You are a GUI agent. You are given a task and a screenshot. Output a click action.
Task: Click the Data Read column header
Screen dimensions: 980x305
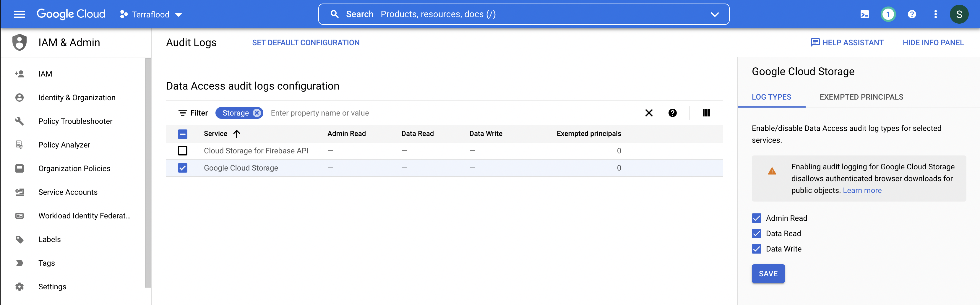tap(417, 134)
